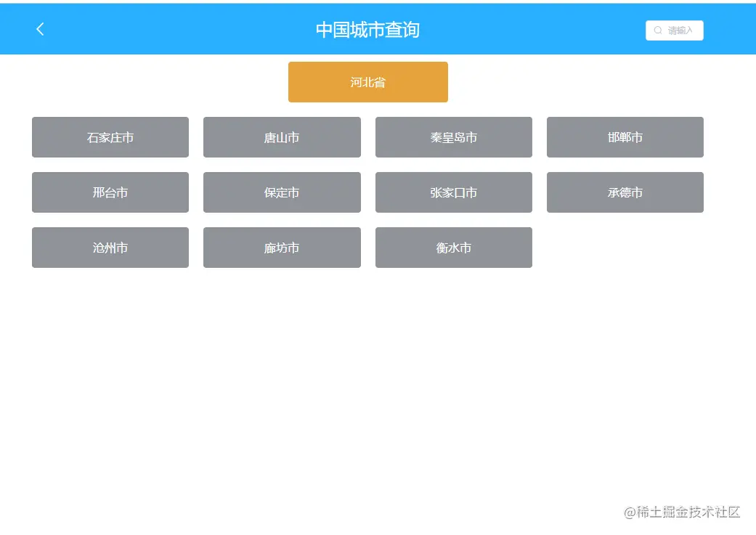This screenshot has width=756, height=535.
Task: Select 保定市 city button
Action: (x=282, y=192)
